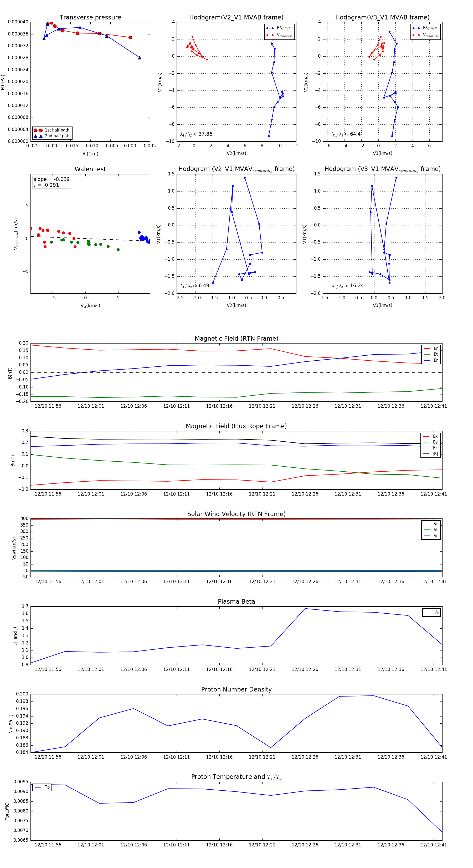Click the eigenvalue ratio 37.86 annotation
The width and height of the screenshot is (473, 868).
(x=196, y=134)
